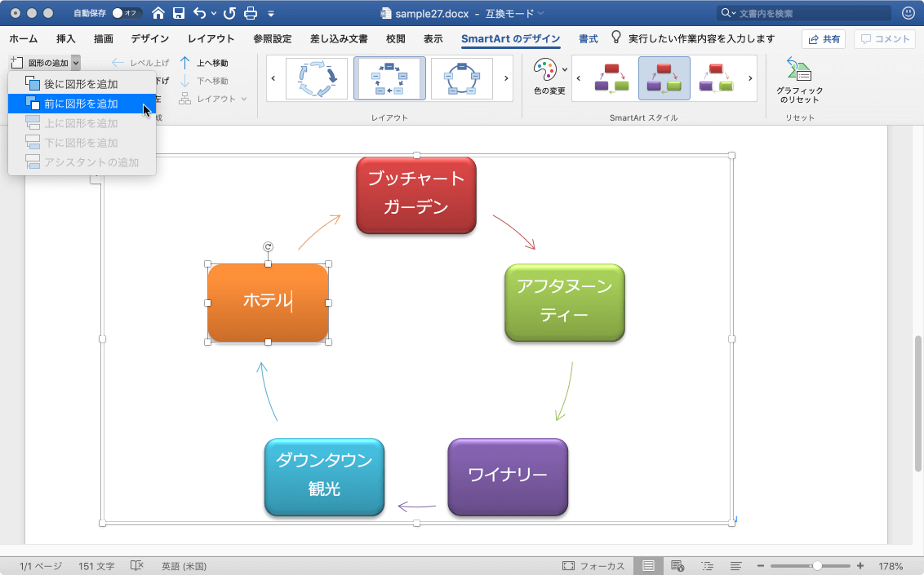Viewport: 924px width, 575px height.
Task: Select the circular arrow cycle layout thumbnail
Action: coord(317,78)
